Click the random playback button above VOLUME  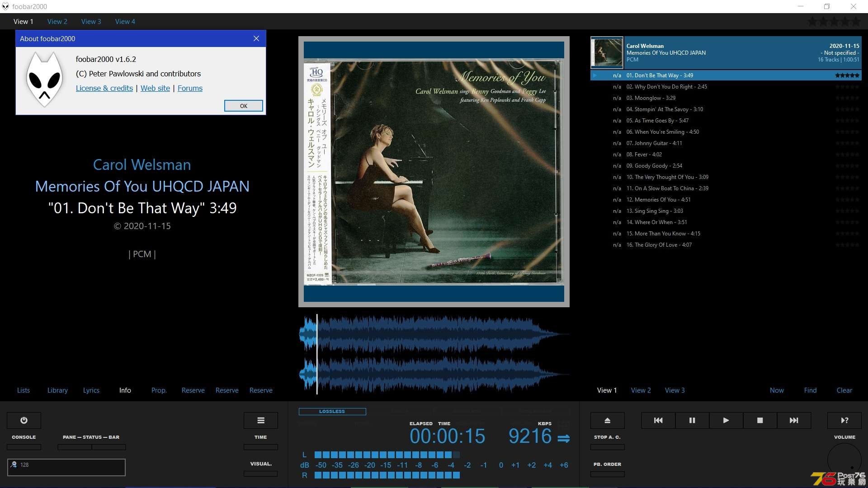[x=844, y=420]
